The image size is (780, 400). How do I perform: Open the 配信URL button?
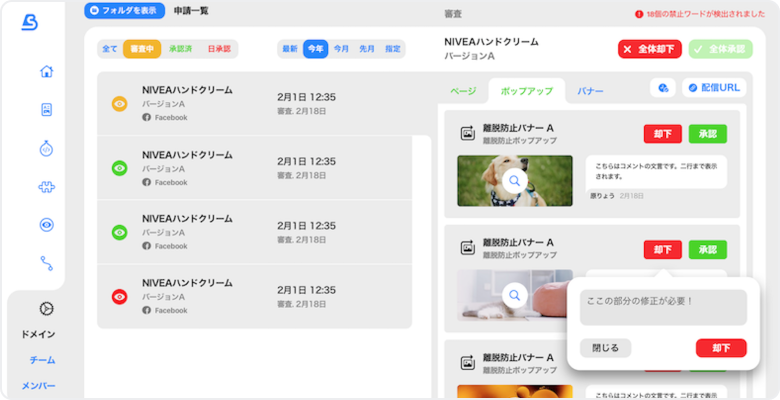(x=714, y=88)
